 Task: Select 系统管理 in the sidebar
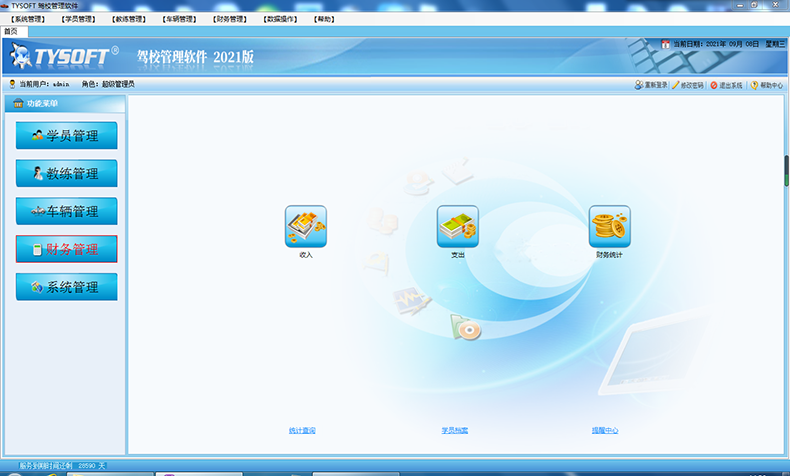[x=66, y=287]
